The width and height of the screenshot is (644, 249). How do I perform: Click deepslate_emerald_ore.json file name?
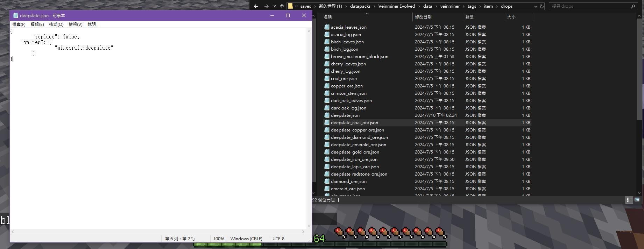[x=359, y=144]
